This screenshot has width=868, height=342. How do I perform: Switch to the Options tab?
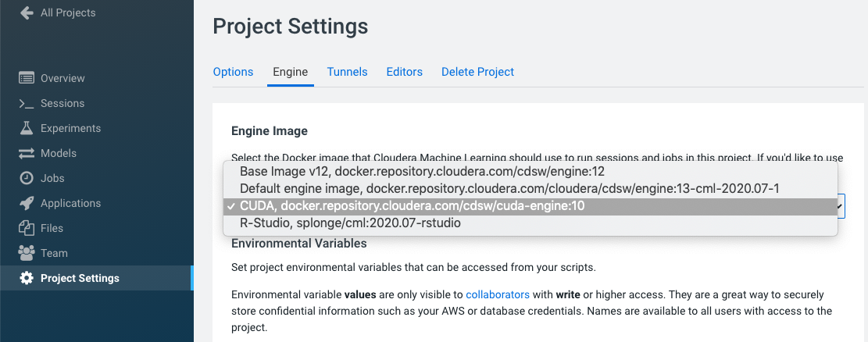(x=233, y=72)
